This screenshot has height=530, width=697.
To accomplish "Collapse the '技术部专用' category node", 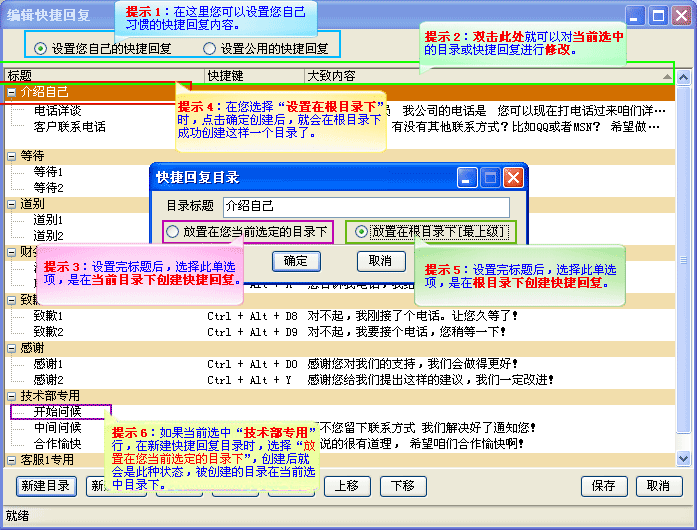I will point(11,396).
